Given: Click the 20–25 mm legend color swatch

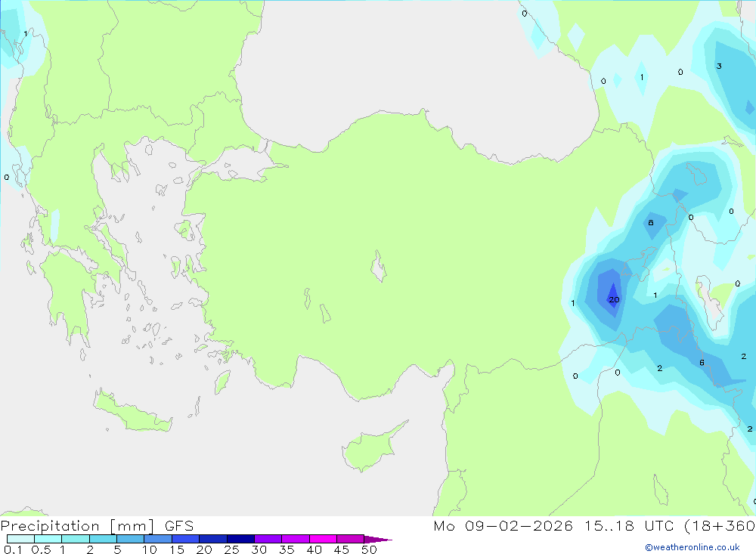Looking at the screenshot, I should (x=213, y=539).
